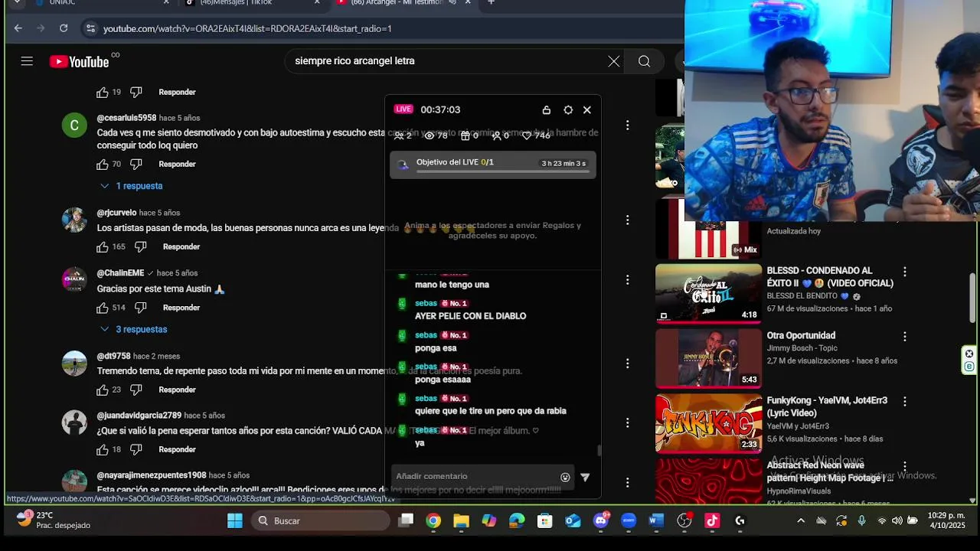
Task: Open Outlook from the taskbar
Action: point(573,521)
